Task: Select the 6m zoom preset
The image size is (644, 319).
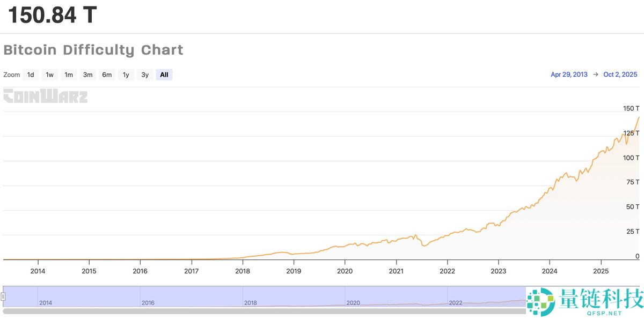Action: 106,75
